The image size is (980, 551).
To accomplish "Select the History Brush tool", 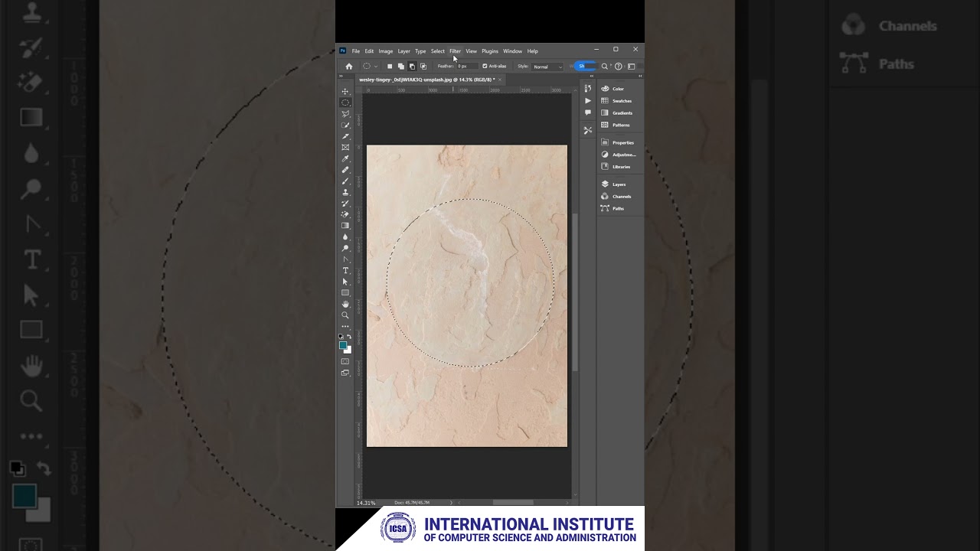I will (x=345, y=203).
